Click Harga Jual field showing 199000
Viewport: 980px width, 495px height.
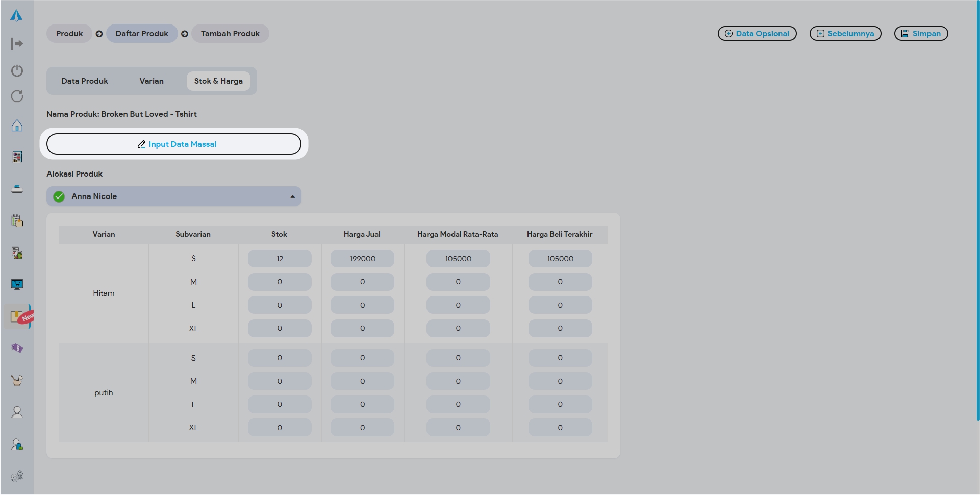(362, 259)
